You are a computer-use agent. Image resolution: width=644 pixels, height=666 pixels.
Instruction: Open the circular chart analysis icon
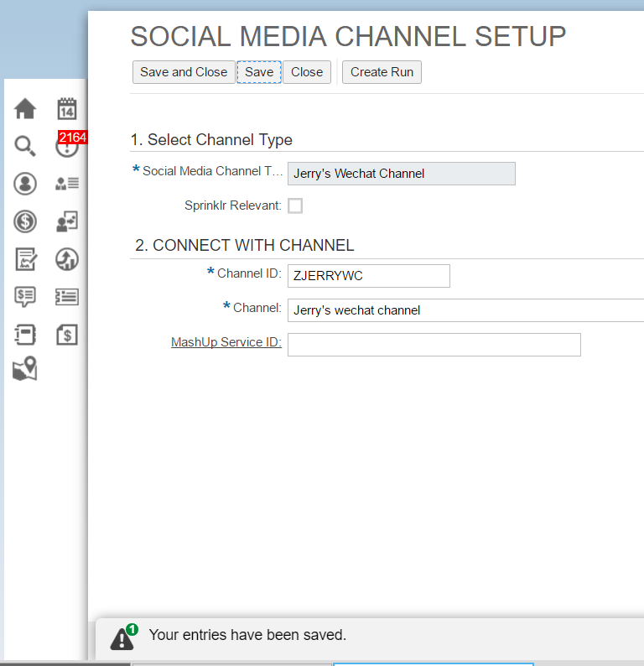click(x=67, y=259)
